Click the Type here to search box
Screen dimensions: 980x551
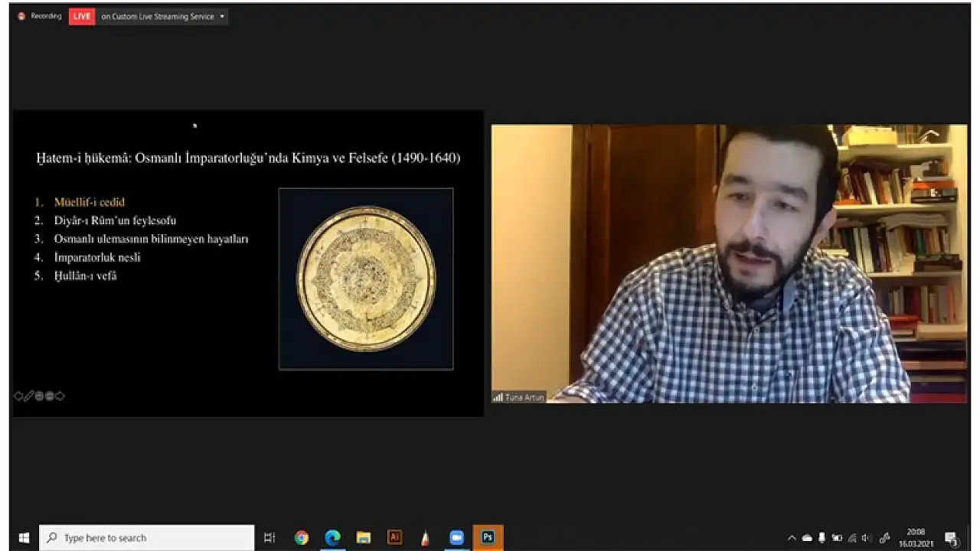[147, 537]
